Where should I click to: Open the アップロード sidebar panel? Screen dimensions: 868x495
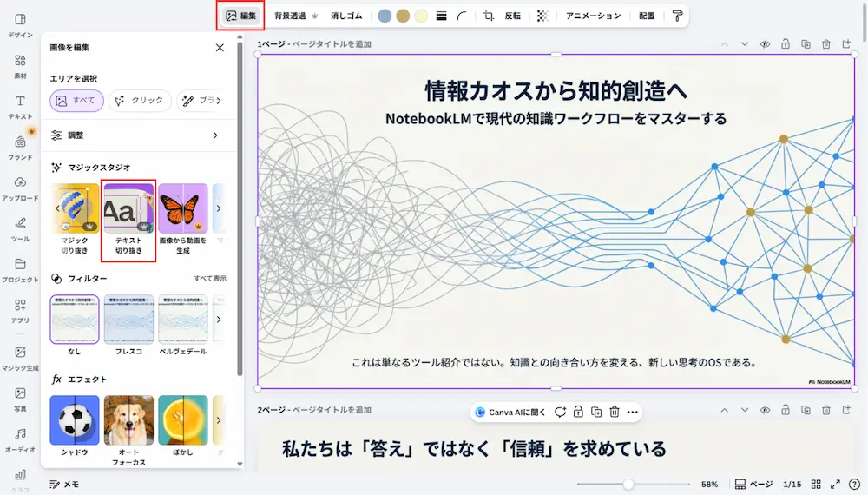coord(20,188)
